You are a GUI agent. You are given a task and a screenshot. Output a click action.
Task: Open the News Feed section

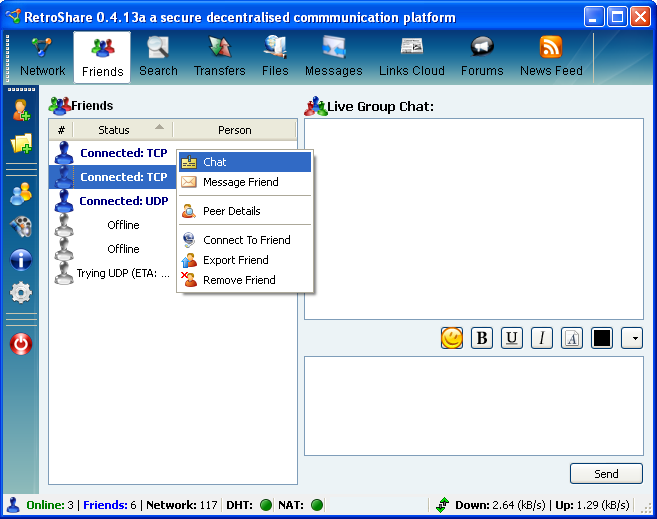click(551, 57)
